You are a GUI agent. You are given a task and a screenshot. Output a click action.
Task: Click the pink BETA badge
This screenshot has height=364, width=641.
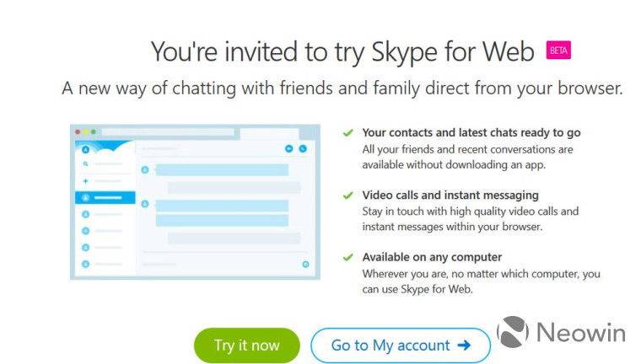point(558,51)
